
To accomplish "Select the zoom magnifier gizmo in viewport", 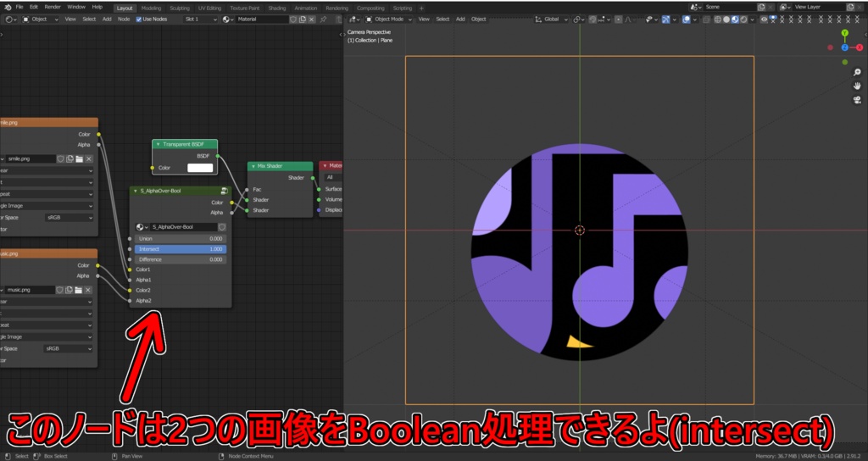I will 857,73.
